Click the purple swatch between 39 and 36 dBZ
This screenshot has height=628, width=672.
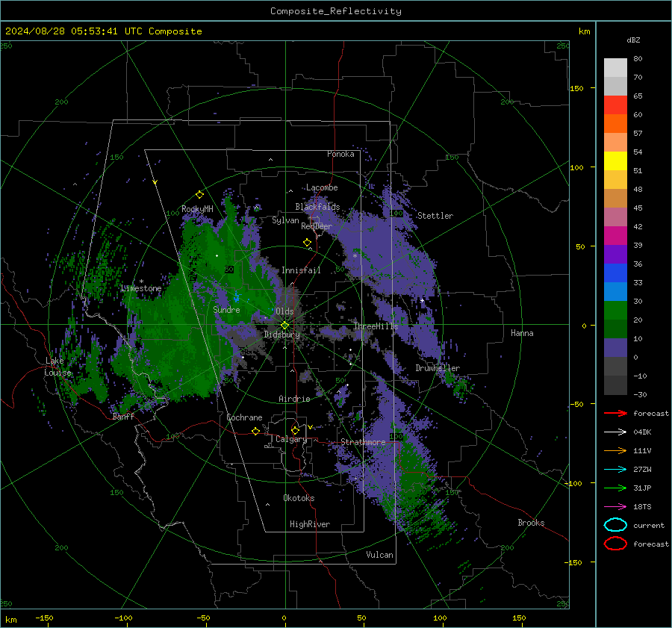[615, 254]
